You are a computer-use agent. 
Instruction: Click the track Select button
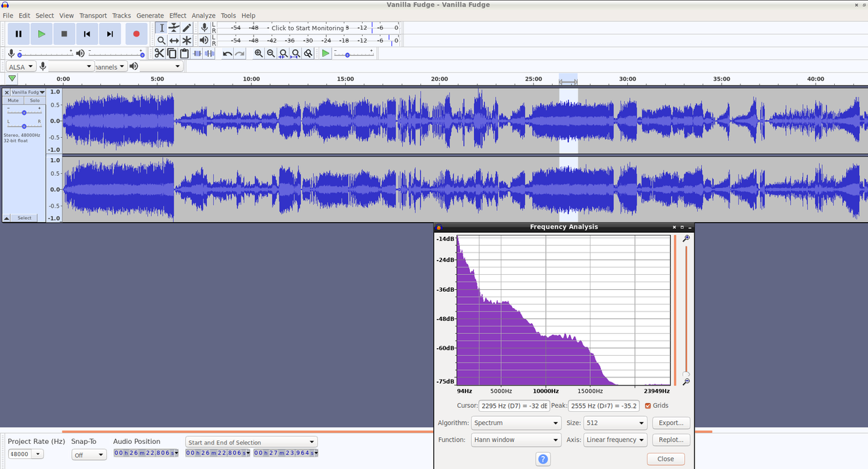pos(24,218)
